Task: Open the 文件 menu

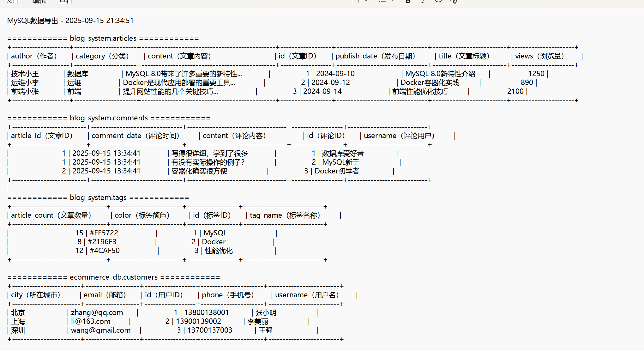Action: tap(13, 2)
